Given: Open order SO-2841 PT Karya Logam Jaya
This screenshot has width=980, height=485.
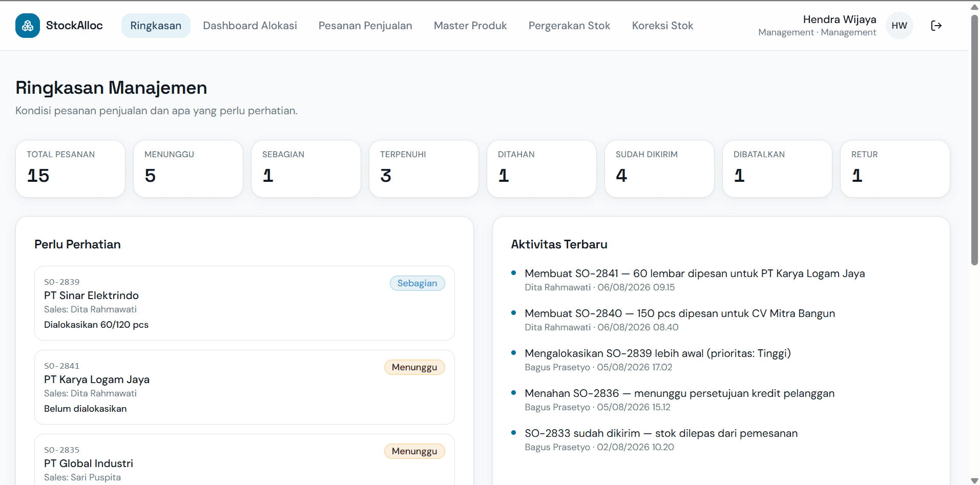Looking at the screenshot, I should pos(244,387).
